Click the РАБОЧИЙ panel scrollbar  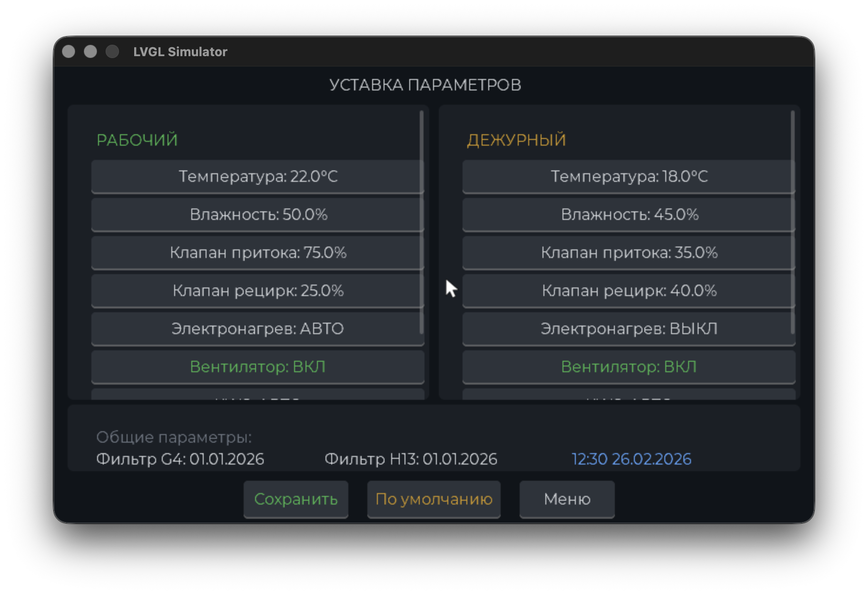422,222
